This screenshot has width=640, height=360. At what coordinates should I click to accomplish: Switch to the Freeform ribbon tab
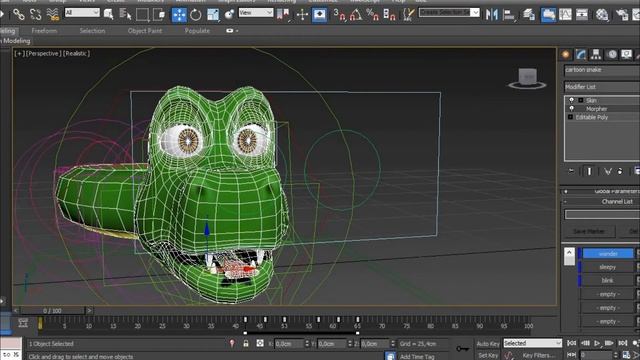point(44,31)
